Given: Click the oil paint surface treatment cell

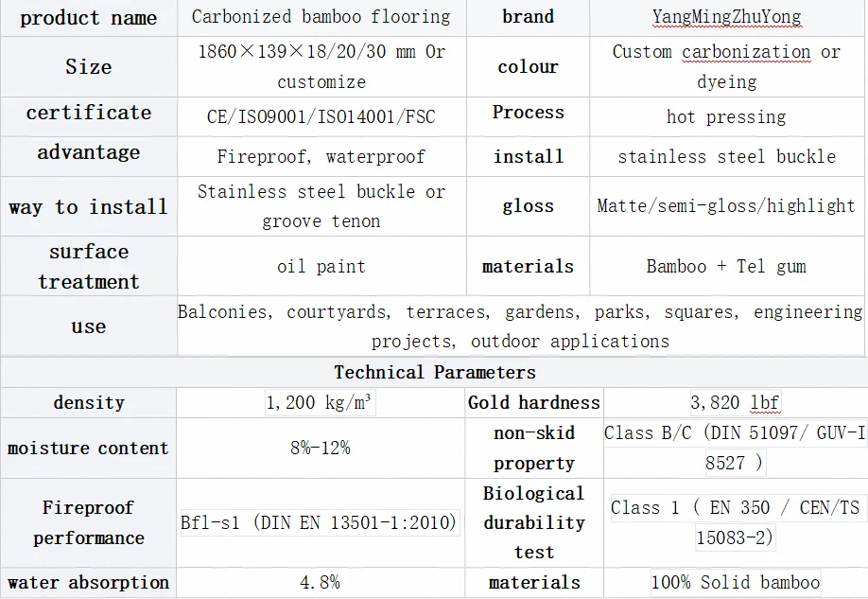Looking at the screenshot, I should pyautogui.click(x=321, y=266).
